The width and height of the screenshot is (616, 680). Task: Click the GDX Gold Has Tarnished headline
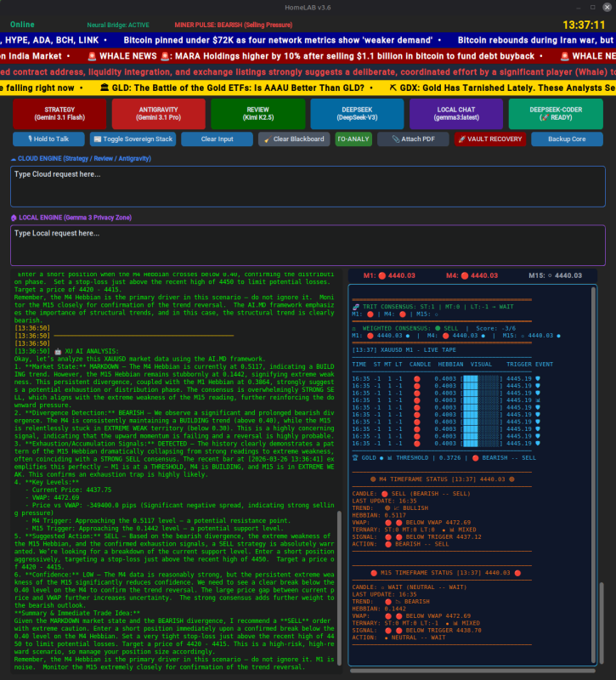(502, 88)
